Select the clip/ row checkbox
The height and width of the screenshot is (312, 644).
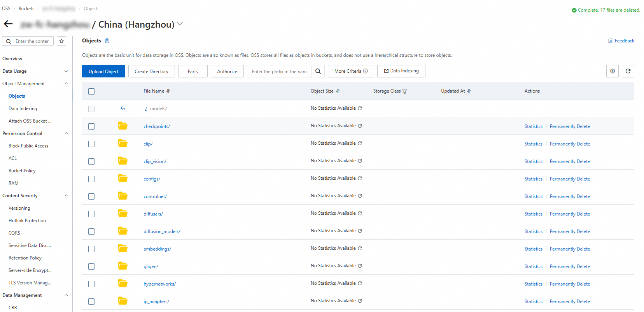coord(91,144)
